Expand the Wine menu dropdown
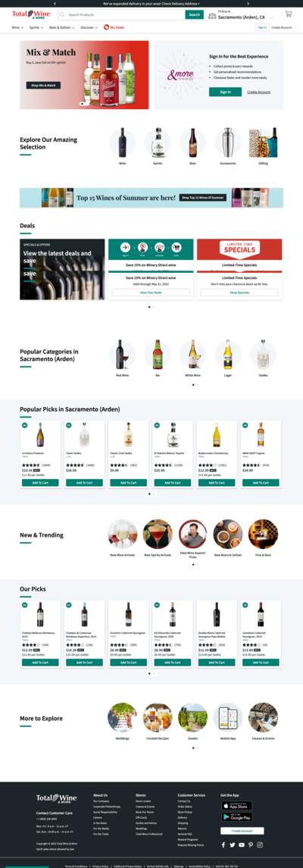This screenshot has width=303, height=868. click(x=17, y=27)
